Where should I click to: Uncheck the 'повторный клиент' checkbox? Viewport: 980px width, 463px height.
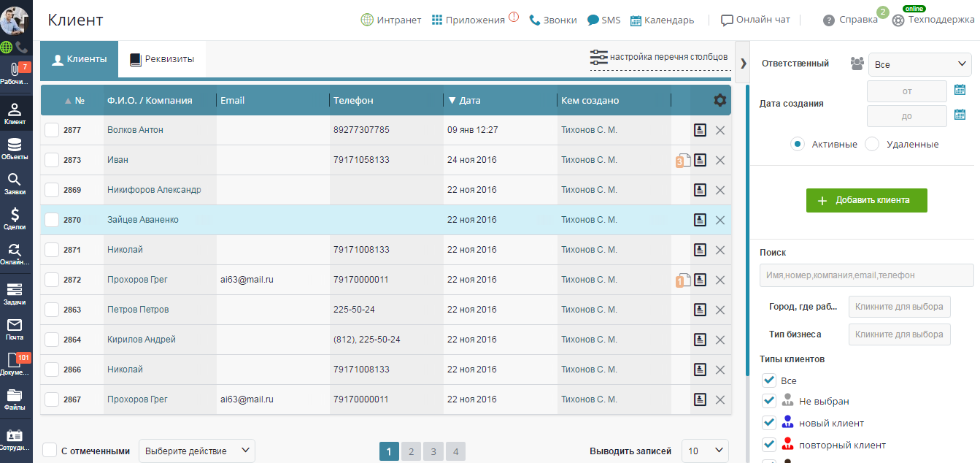point(768,444)
